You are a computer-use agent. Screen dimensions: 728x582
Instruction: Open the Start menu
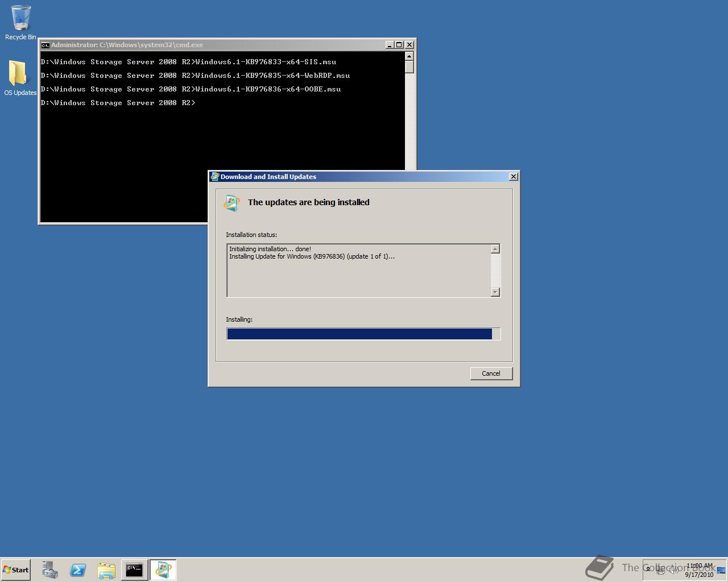coord(15,569)
